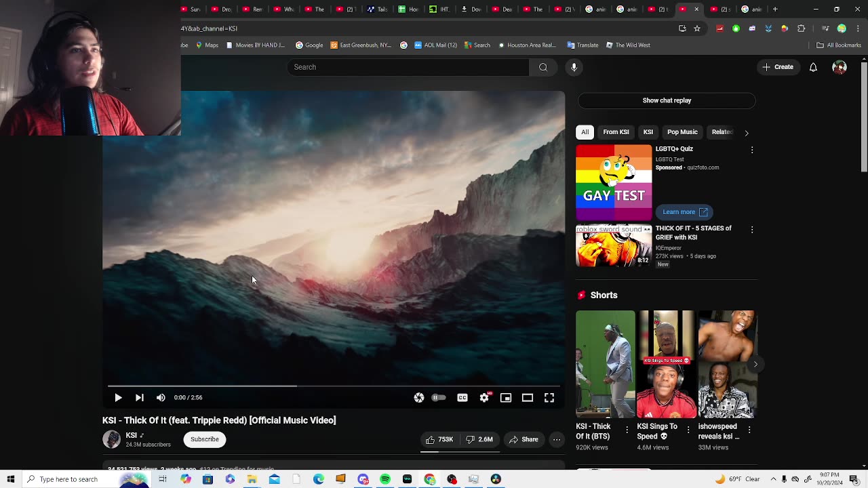The image size is (868, 488).
Task: Click the screenshot shutter icon in player
Action: point(419,398)
